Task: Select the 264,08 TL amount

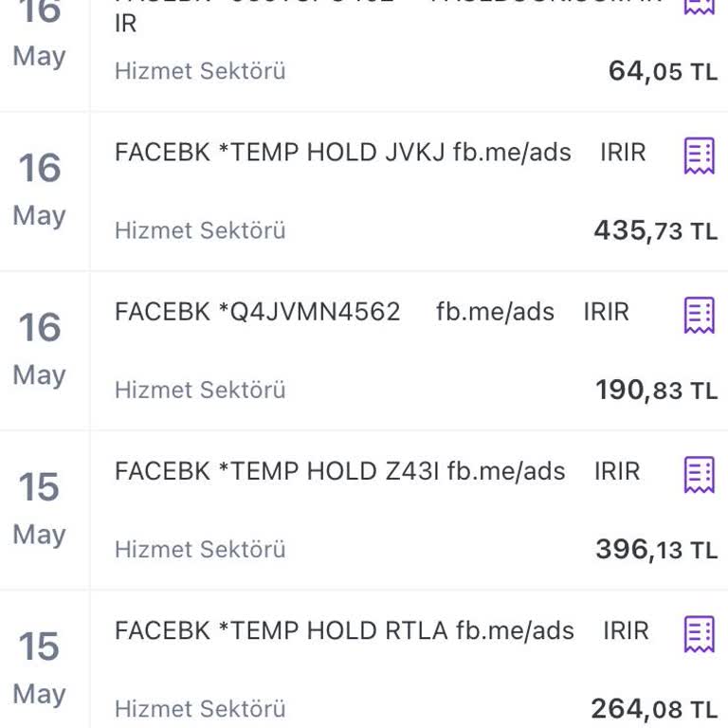Action: pos(654,708)
